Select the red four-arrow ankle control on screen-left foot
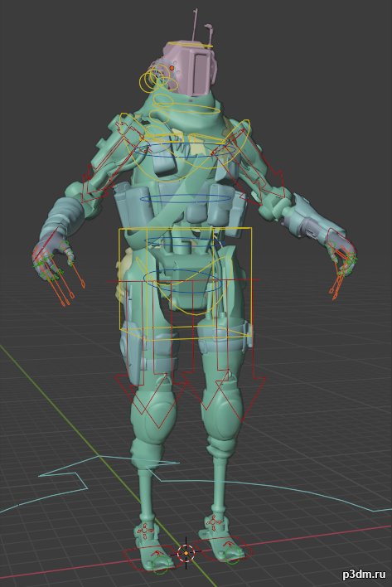The height and width of the screenshot is (587, 392). pos(144,530)
